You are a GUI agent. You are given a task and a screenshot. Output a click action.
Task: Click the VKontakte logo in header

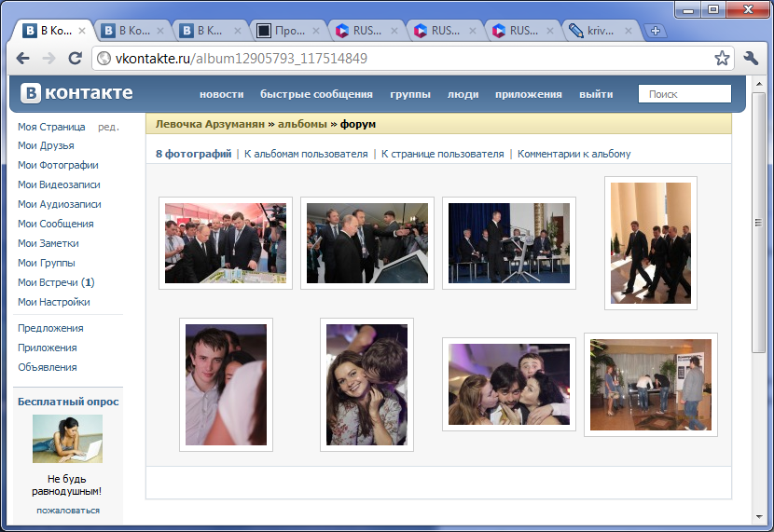[77, 93]
